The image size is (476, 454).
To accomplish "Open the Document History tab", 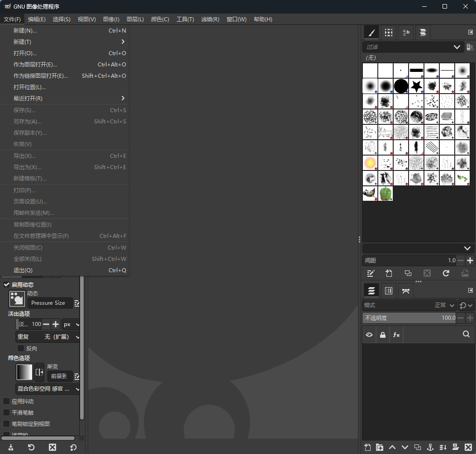I will coord(423,33).
